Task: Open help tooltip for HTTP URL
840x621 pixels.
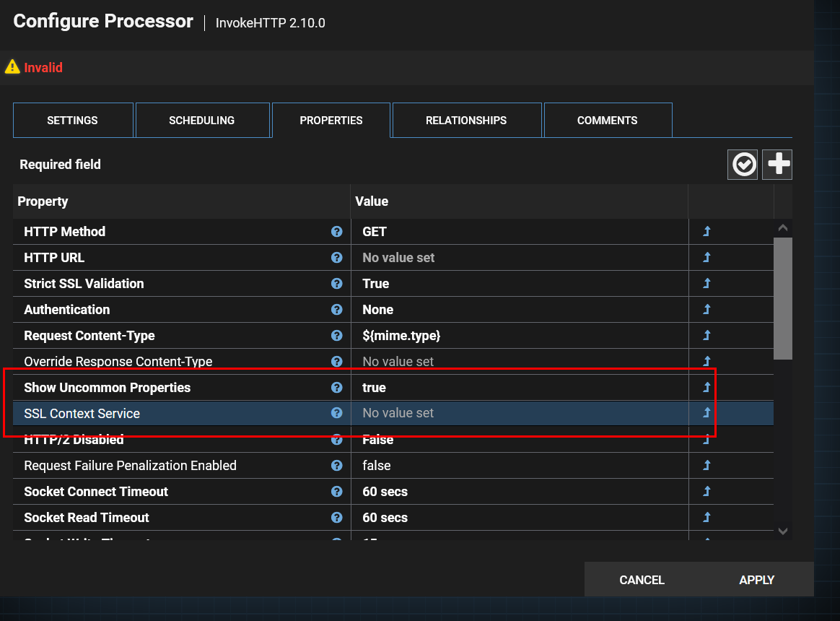Action: (336, 257)
